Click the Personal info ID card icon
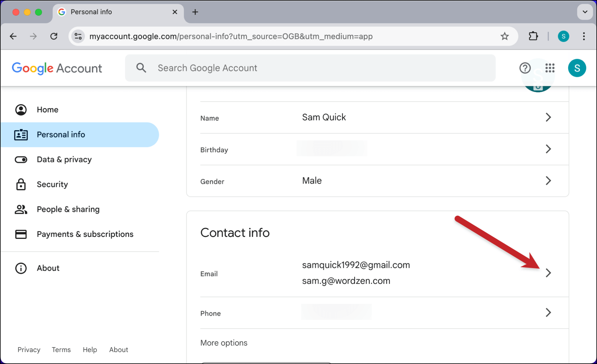Image resolution: width=597 pixels, height=364 pixels. 21,135
